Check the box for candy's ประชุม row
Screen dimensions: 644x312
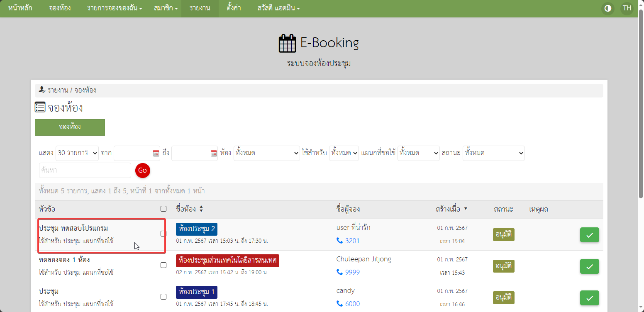[163, 297]
